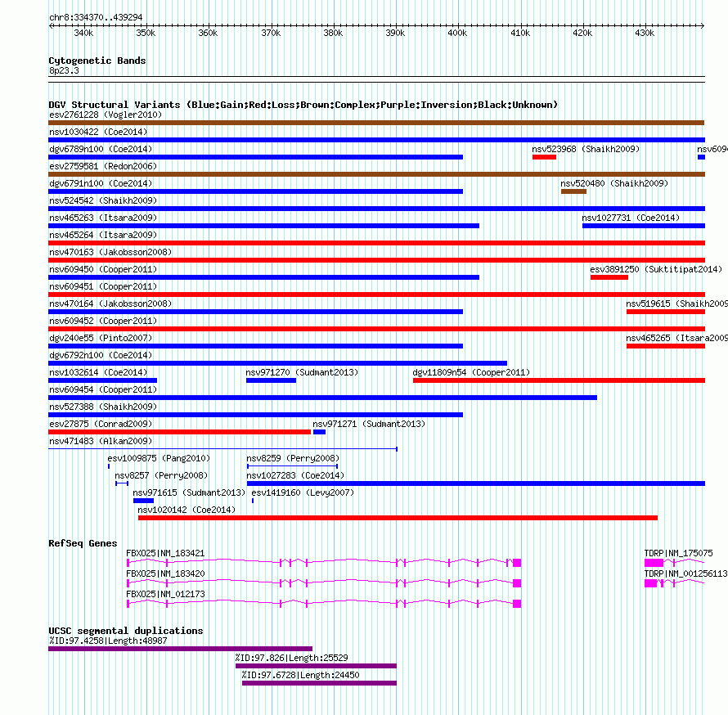
Task: Click the TDRP|NM_001256113 transcript label
Action: (685, 573)
